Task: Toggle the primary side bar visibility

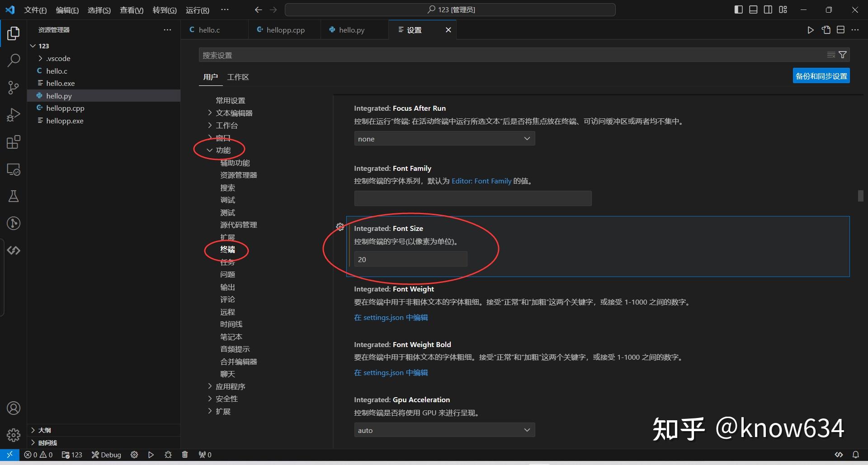Action: 738,9
